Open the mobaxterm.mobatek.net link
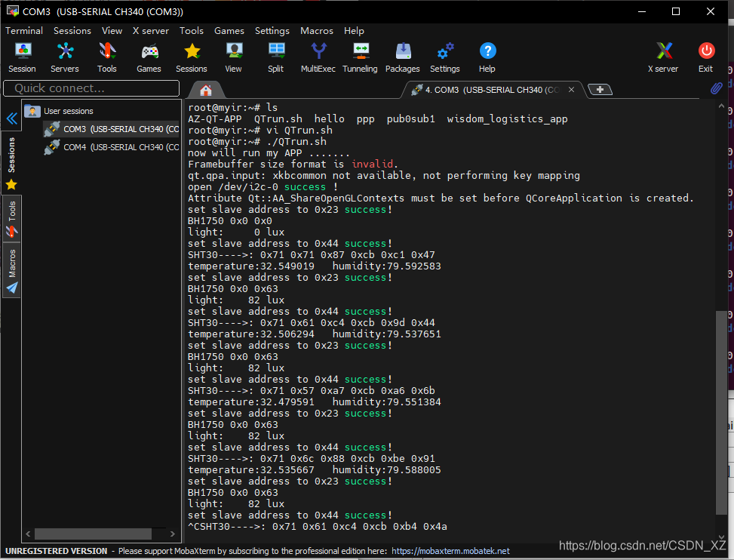Viewport: 734px width, 560px height. pyautogui.click(x=450, y=551)
